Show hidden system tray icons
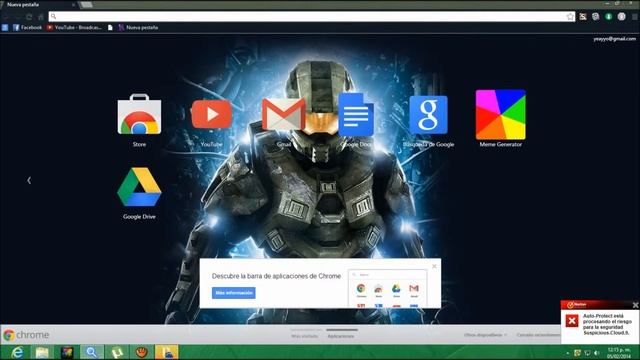This screenshot has width=640, height=360. point(567,353)
